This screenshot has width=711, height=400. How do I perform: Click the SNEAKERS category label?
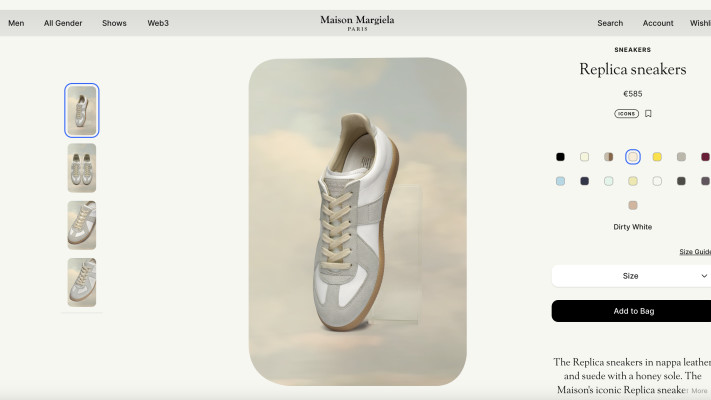pos(633,50)
